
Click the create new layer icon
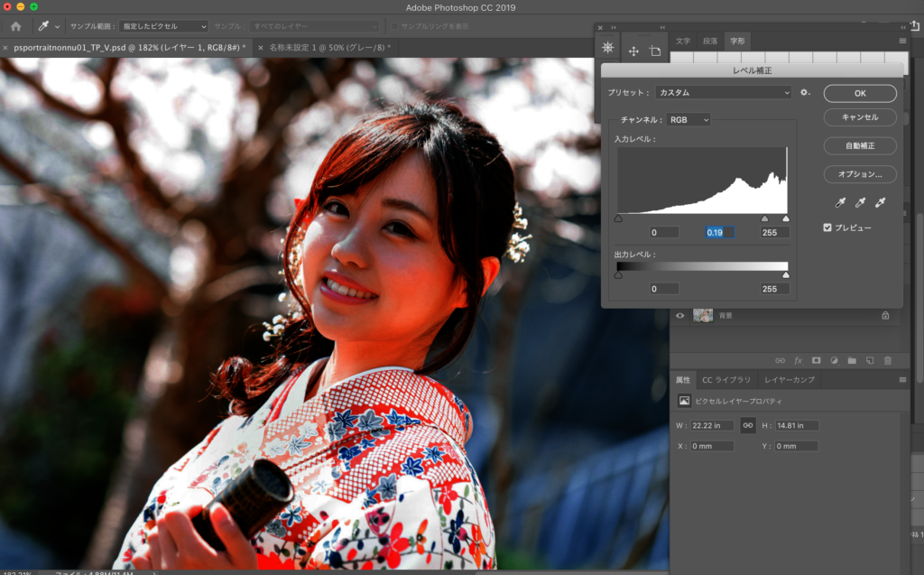click(x=870, y=360)
